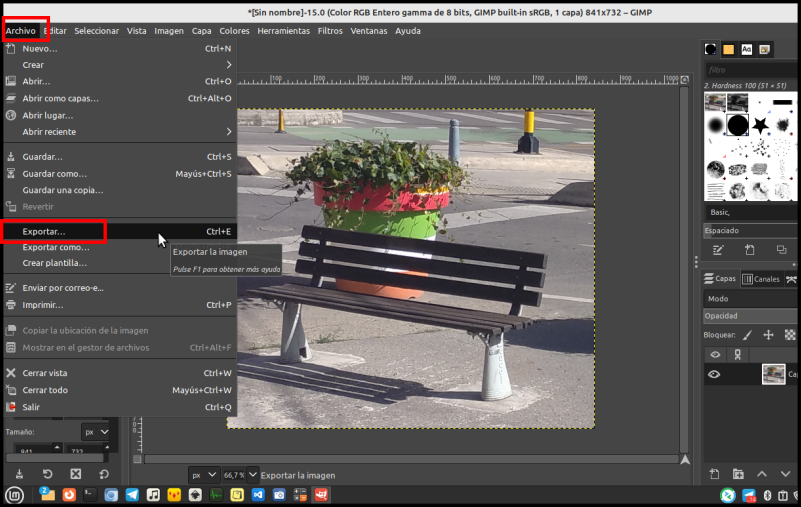This screenshot has height=507, width=801.
Task: Lower the layer with down arrow
Action: (785, 474)
